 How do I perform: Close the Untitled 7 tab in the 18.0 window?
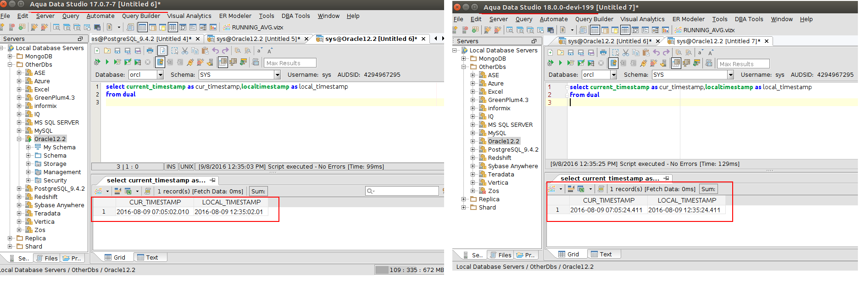766,41
